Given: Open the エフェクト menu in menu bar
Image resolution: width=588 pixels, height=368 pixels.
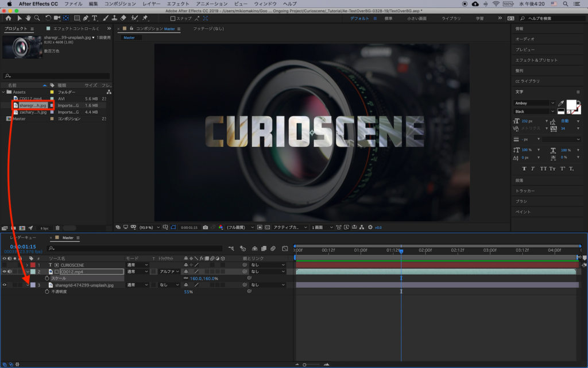Looking at the screenshot, I should pos(177,3).
